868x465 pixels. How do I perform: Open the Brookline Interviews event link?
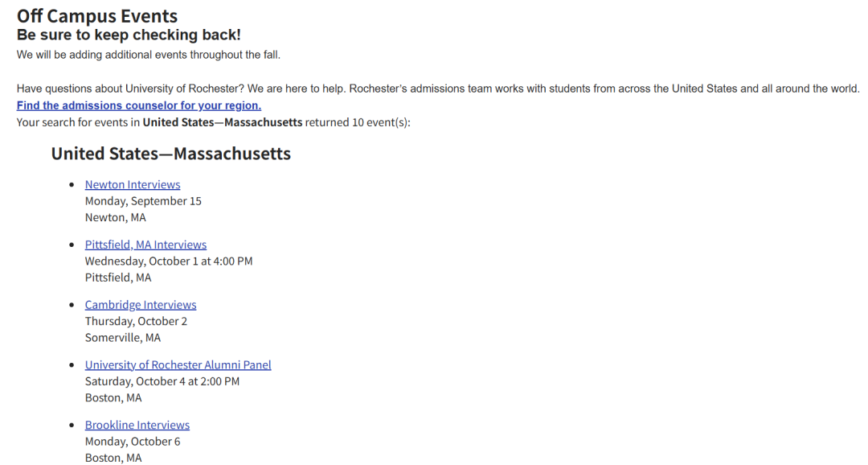pyautogui.click(x=137, y=425)
